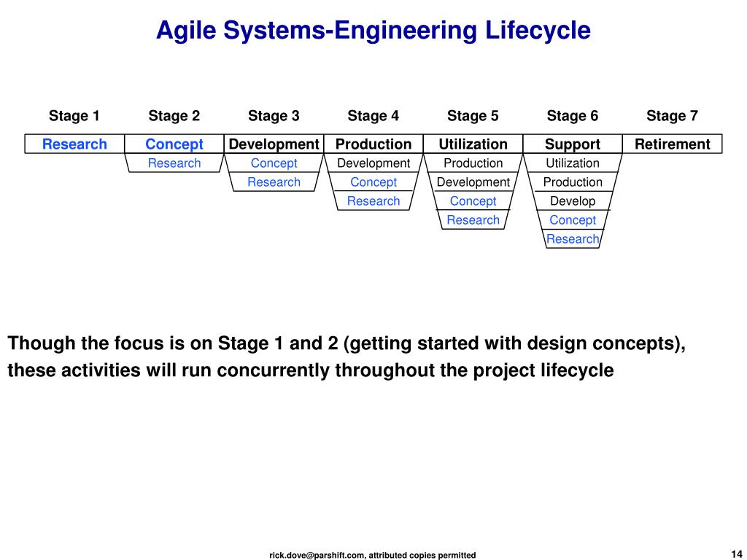
Task: Click the 'Retirement' box of Stage 7
Action: [672, 144]
